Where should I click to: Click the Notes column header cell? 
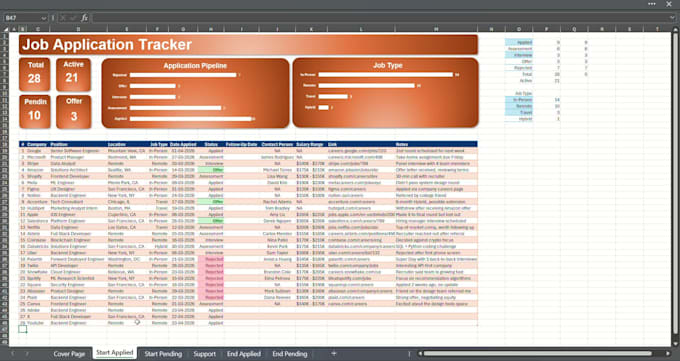tap(436, 144)
